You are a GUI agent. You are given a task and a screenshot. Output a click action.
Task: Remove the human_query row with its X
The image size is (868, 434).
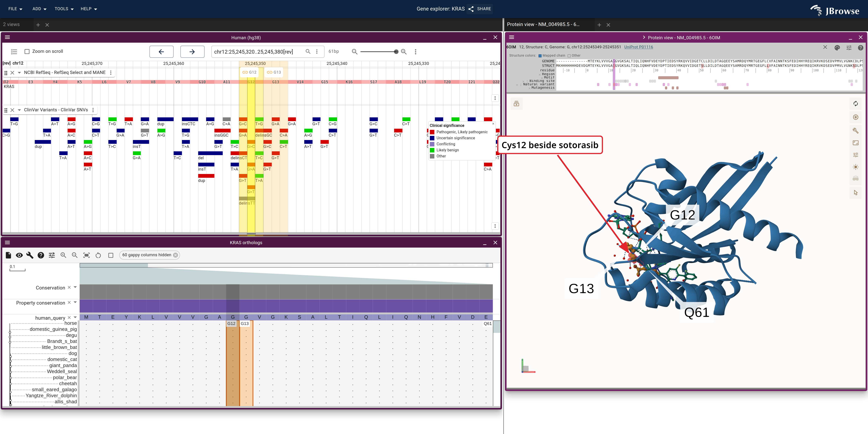(69, 317)
